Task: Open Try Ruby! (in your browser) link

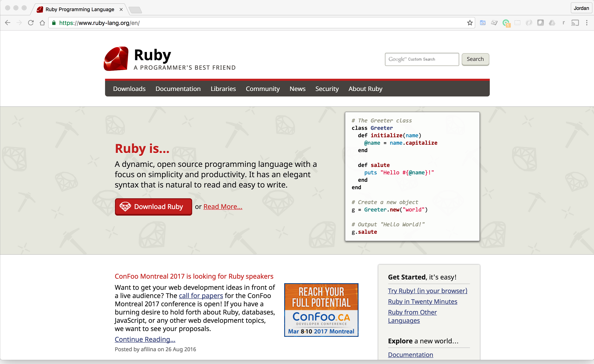Action: [427, 291]
